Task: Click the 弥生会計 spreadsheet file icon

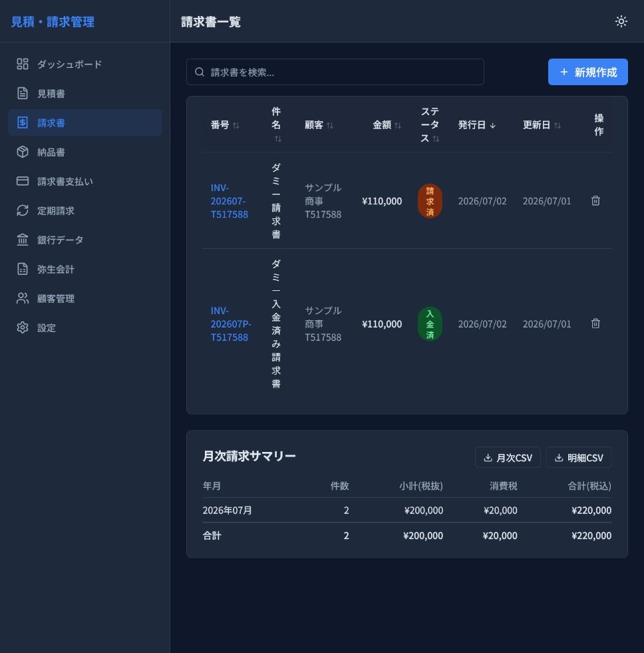Action: (x=23, y=269)
